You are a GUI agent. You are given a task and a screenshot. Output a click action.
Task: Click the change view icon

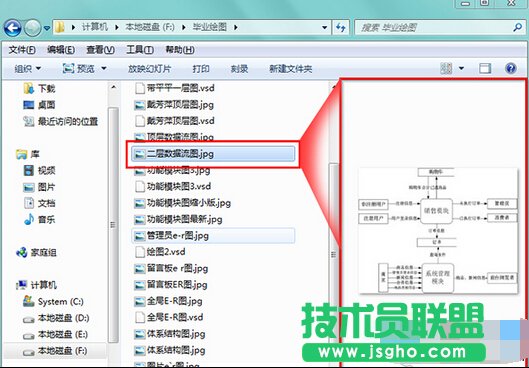pyautogui.click(x=446, y=68)
